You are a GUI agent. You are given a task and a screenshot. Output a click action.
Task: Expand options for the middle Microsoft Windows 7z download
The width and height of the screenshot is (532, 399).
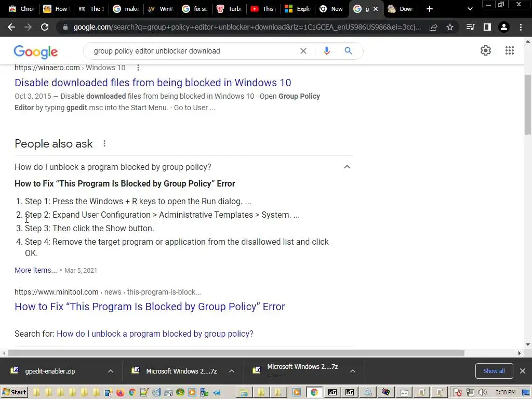pyautogui.click(x=231, y=371)
